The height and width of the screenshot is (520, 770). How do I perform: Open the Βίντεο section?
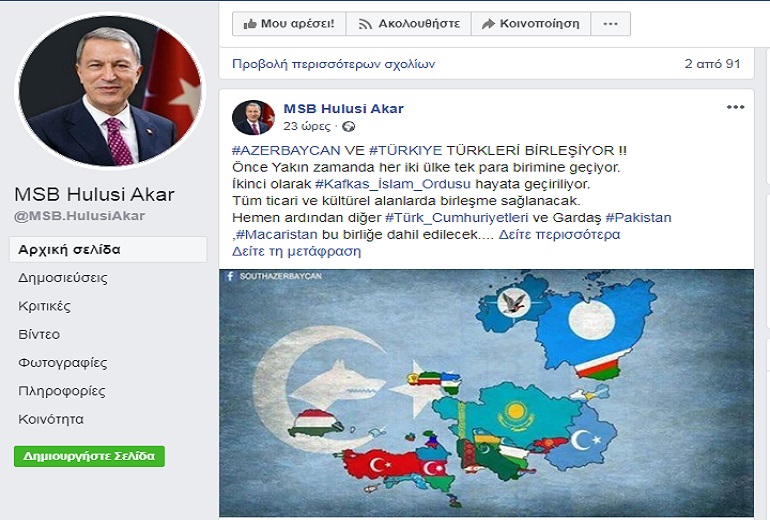[39, 334]
